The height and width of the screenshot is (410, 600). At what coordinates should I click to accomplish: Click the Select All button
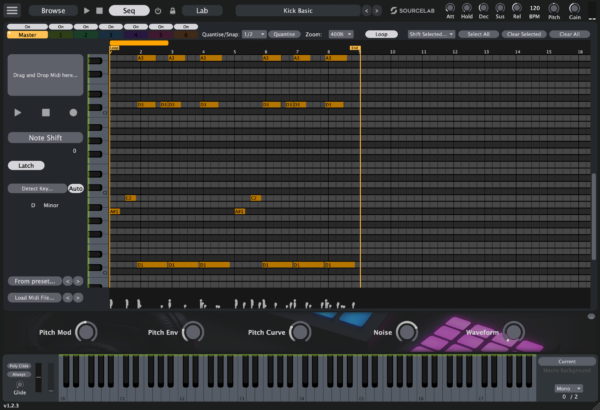pos(478,34)
